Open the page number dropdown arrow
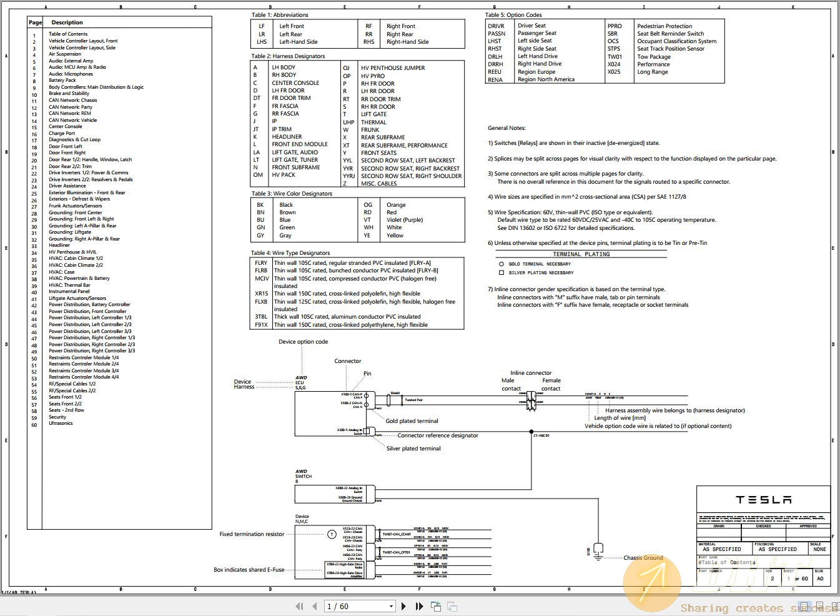 click(x=391, y=606)
